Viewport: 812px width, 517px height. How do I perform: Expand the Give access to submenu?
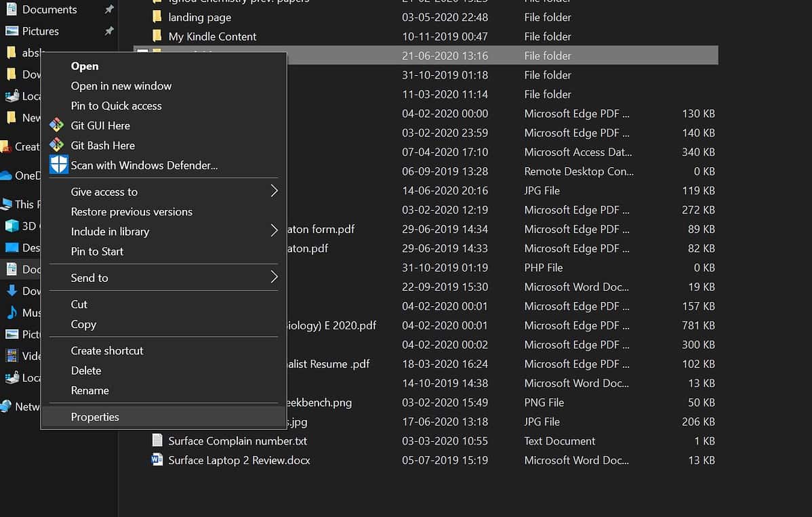[x=104, y=192]
